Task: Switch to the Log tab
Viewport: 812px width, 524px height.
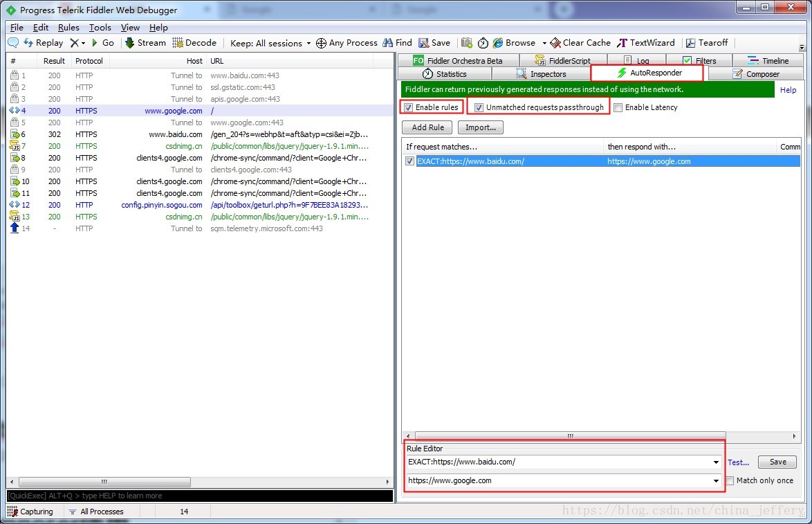Action: (x=636, y=61)
